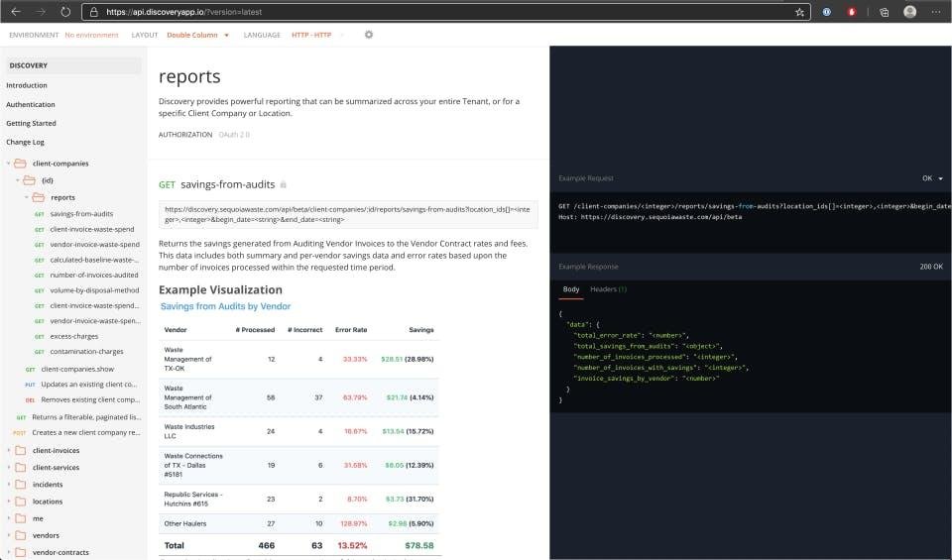Click the locations folder icon
The image size is (952, 560).
pos(20,502)
